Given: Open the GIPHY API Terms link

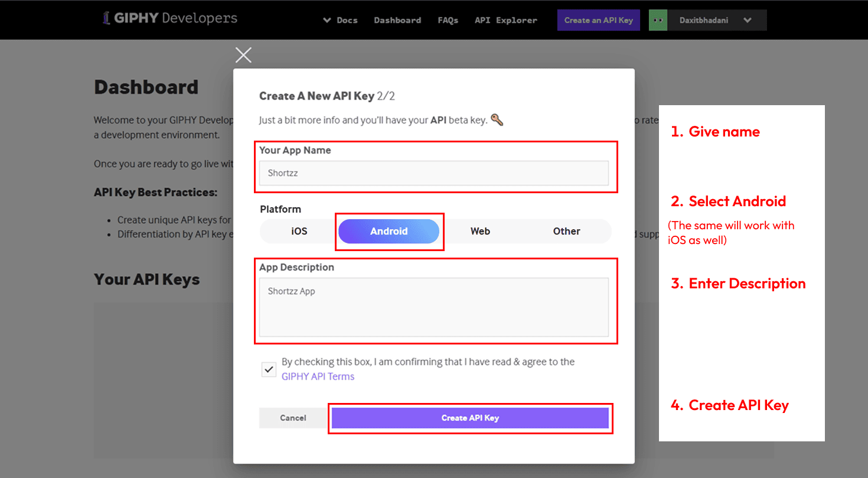Looking at the screenshot, I should click(318, 376).
